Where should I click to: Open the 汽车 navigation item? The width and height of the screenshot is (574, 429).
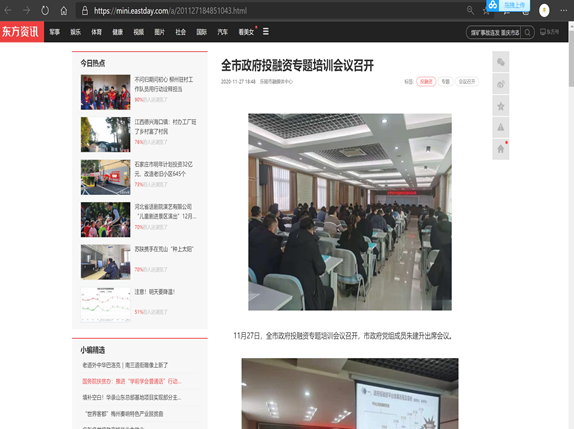pos(223,32)
